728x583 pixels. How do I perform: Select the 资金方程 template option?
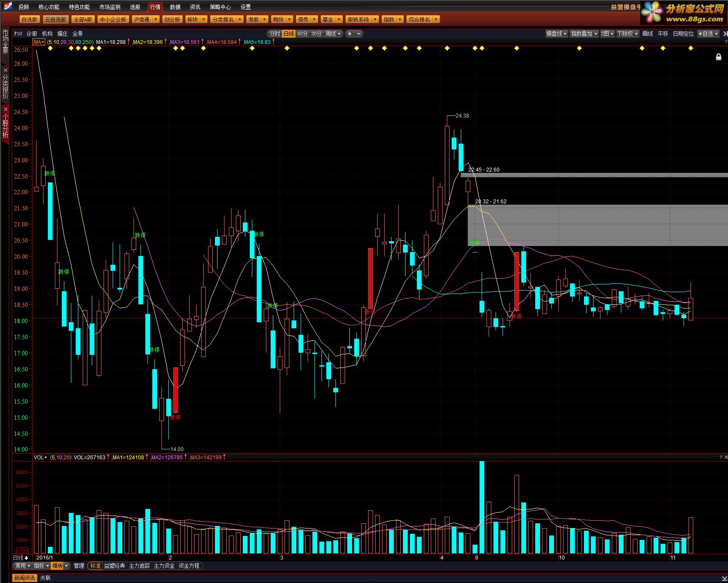tap(189, 566)
